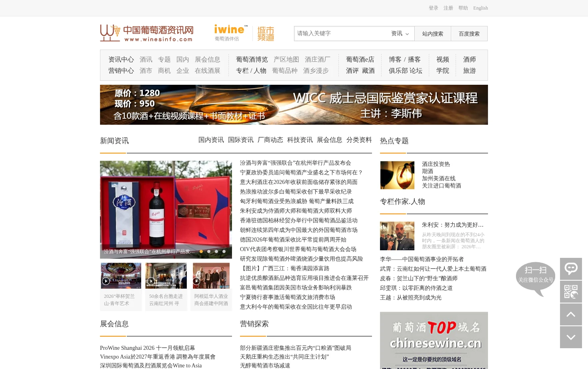This screenshot has width=588, height=369.
Task: Open the 酒师 menu item
Action: click(x=470, y=60)
